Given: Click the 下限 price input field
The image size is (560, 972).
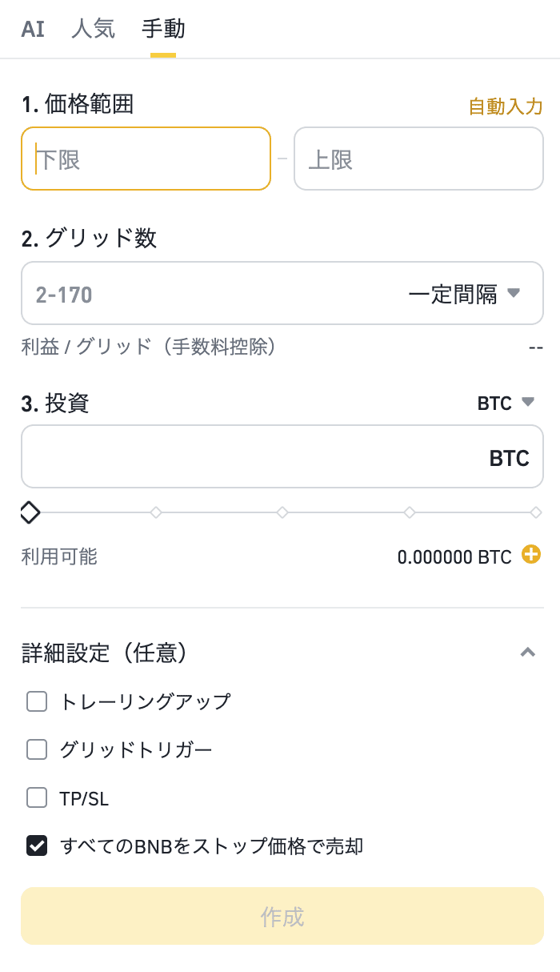Looking at the screenshot, I should tap(146, 159).
